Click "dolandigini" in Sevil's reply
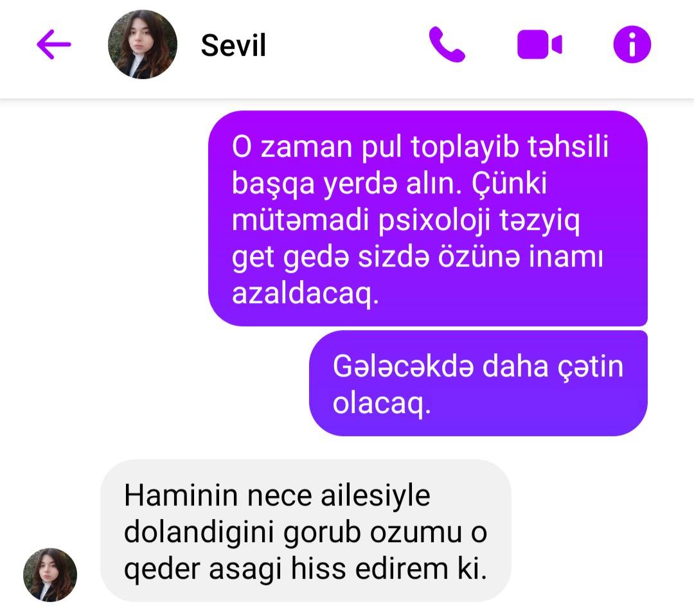 pos(199,532)
